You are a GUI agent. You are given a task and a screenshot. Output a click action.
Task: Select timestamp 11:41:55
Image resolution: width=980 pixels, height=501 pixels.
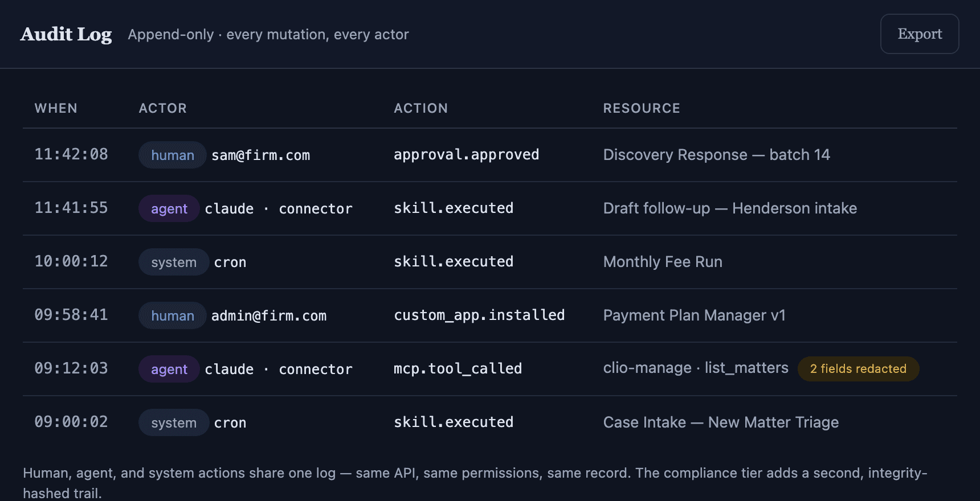tap(71, 208)
